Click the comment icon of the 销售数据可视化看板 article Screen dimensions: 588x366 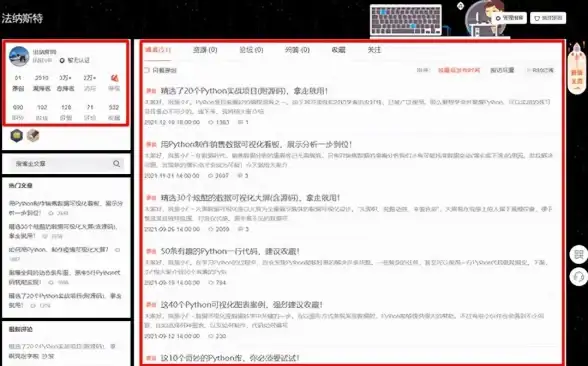tap(240, 176)
